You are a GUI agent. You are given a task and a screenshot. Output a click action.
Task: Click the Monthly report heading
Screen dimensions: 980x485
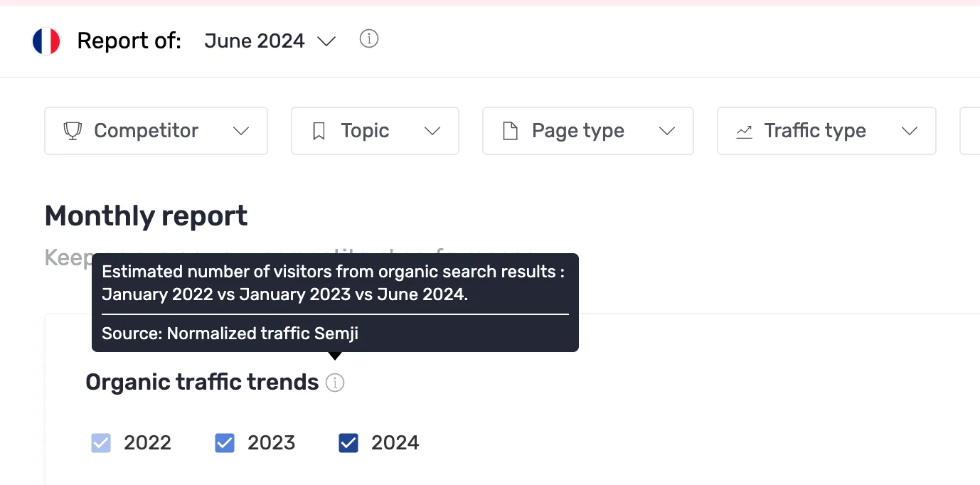pos(146,216)
